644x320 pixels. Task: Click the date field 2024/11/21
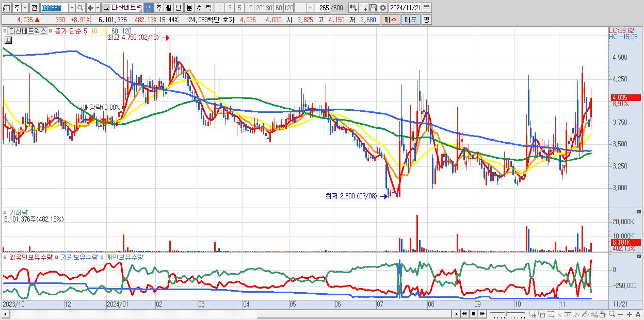pos(405,8)
